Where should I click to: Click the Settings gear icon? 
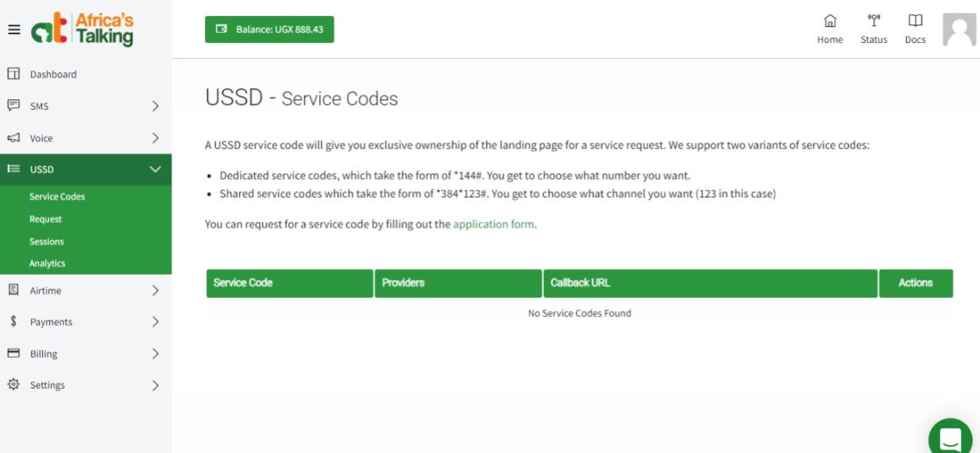(x=14, y=385)
